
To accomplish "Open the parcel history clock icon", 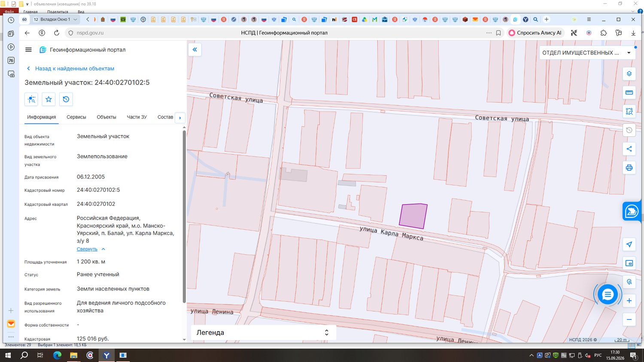I will click(x=66, y=100).
